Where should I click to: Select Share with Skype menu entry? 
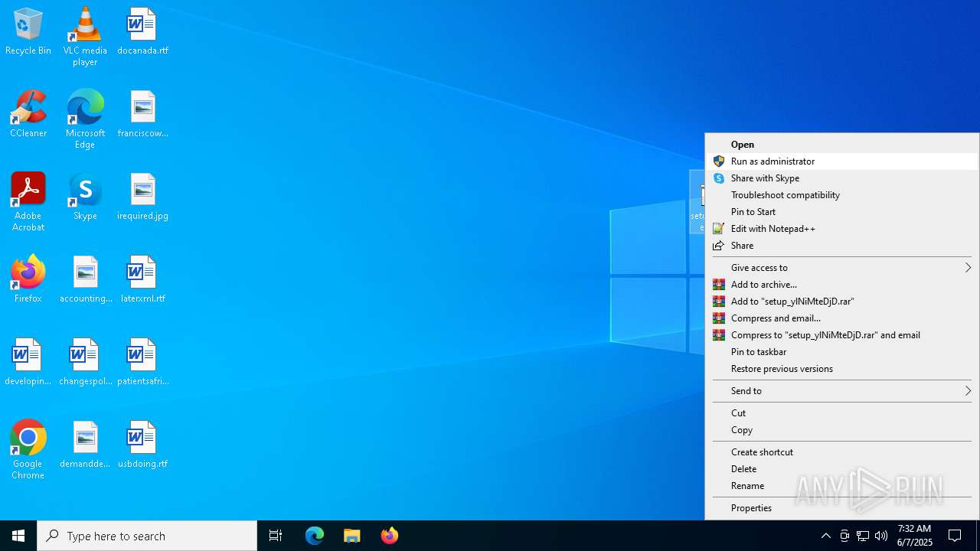[842, 178]
